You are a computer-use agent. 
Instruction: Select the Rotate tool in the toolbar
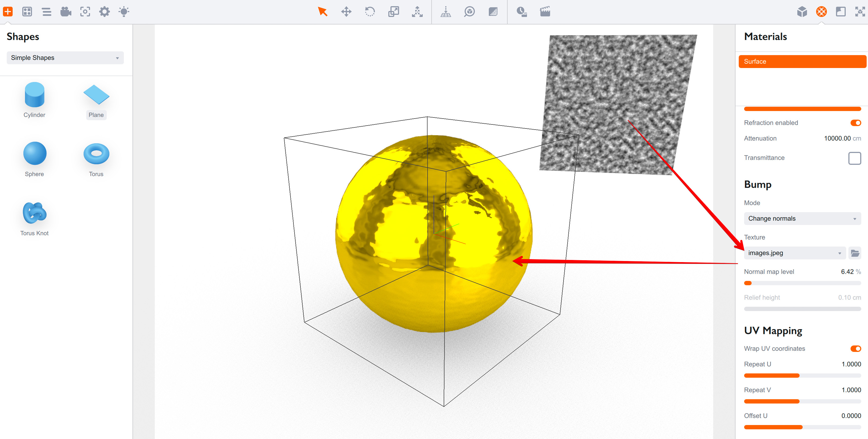[x=370, y=12]
